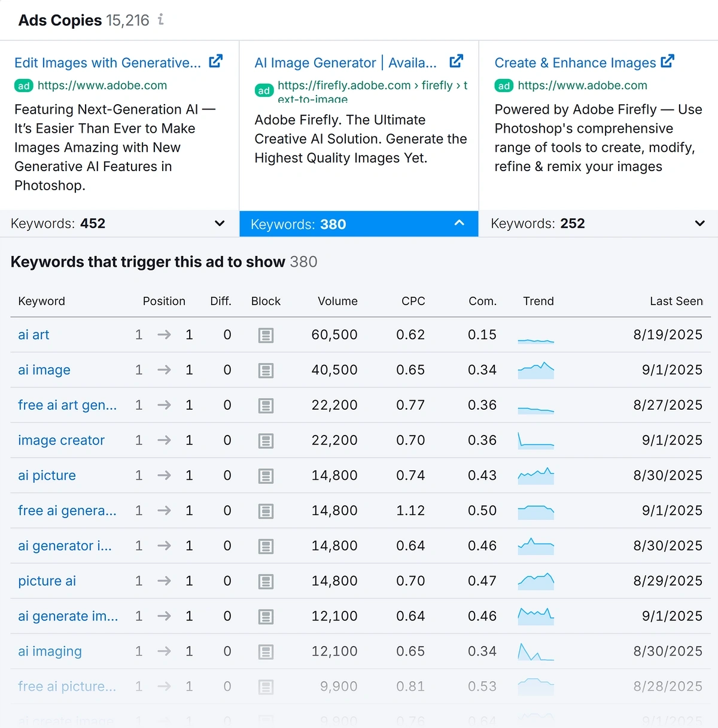Click the block icon in the 'free ai picture...' row
Image resolution: width=718 pixels, height=728 pixels.
(x=266, y=687)
